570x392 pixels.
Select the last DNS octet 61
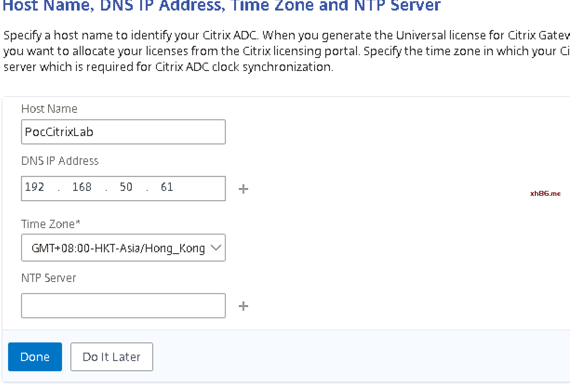(167, 187)
